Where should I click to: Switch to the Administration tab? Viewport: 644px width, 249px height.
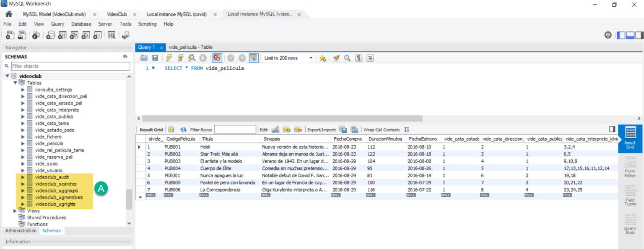point(21,231)
